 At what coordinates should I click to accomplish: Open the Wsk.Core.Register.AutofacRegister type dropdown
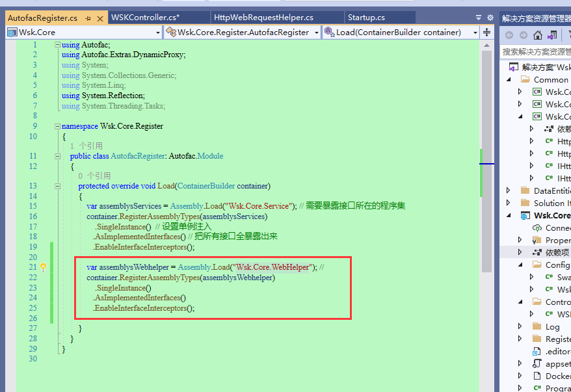pyautogui.click(x=317, y=31)
